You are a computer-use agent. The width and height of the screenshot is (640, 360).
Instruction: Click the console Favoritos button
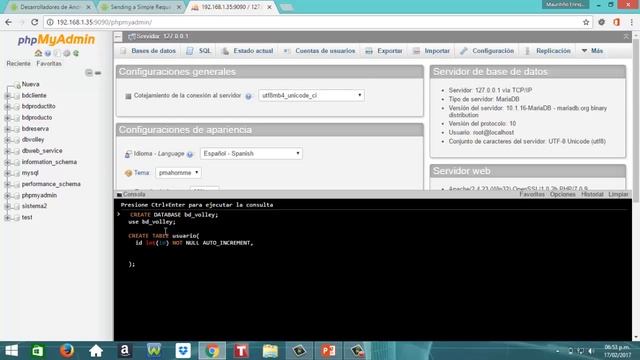(532, 194)
